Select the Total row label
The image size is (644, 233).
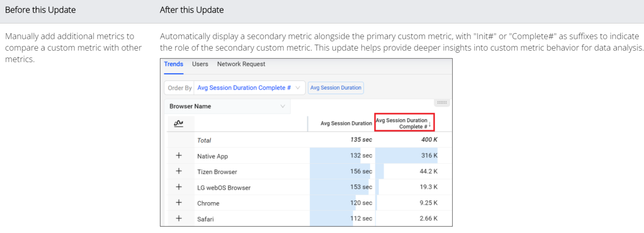click(204, 140)
